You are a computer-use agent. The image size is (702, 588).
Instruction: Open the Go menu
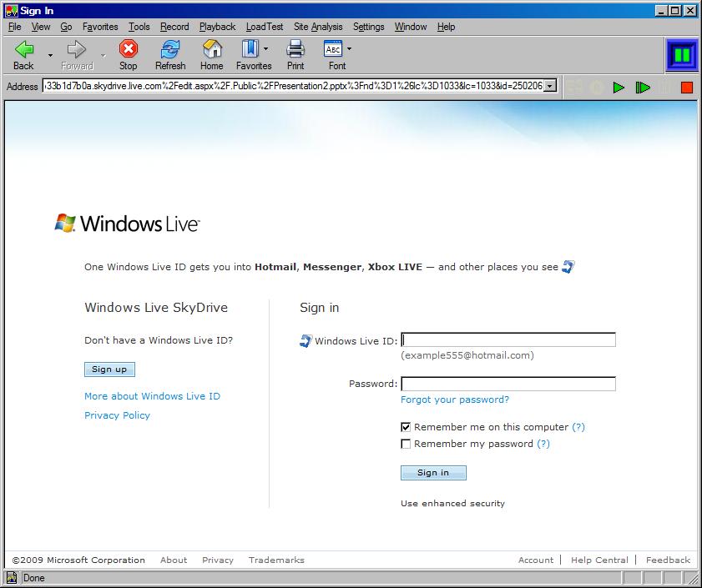pos(66,27)
